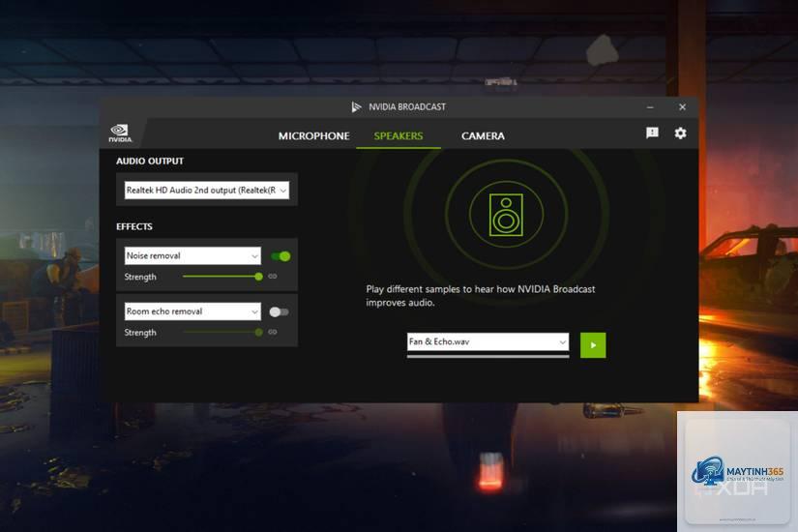This screenshot has width=798, height=532.
Task: Open the settings gear in NVIDIA Broadcast
Action: click(x=680, y=133)
